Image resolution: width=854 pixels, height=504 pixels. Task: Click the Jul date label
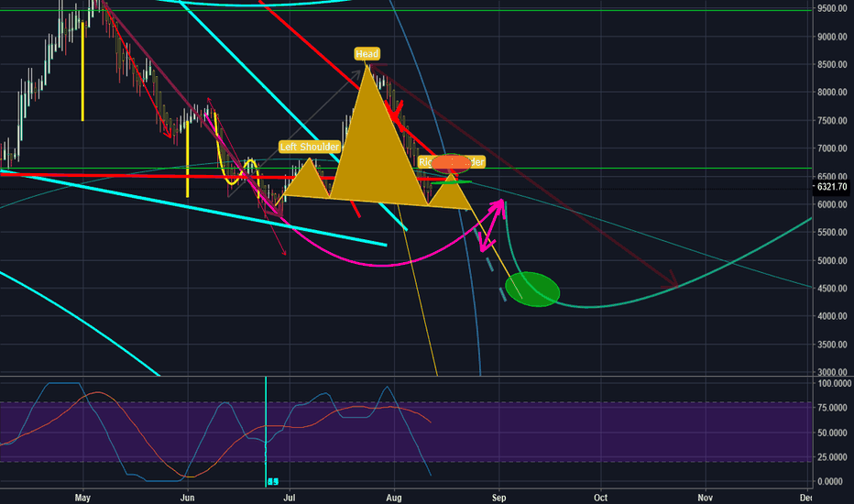pos(290,498)
